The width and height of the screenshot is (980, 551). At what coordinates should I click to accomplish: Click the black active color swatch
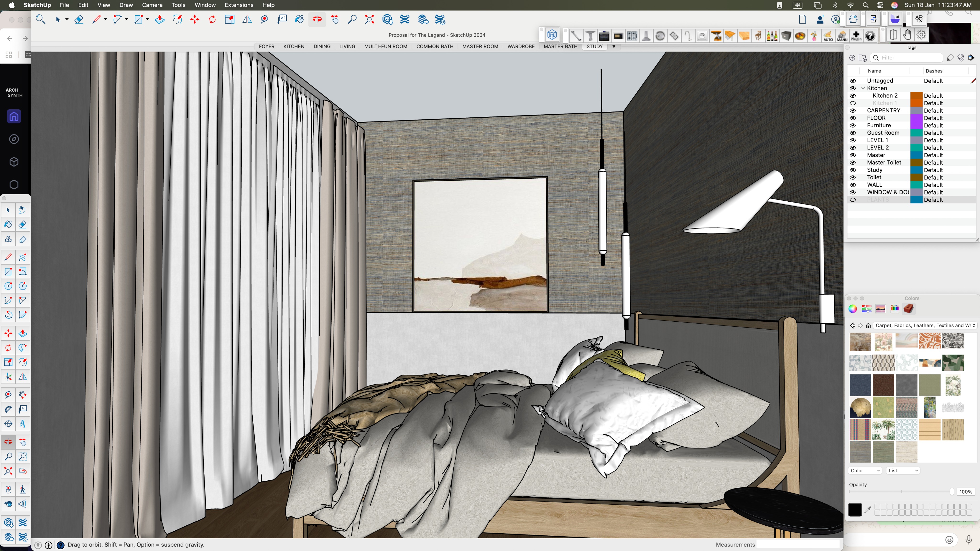click(x=855, y=510)
